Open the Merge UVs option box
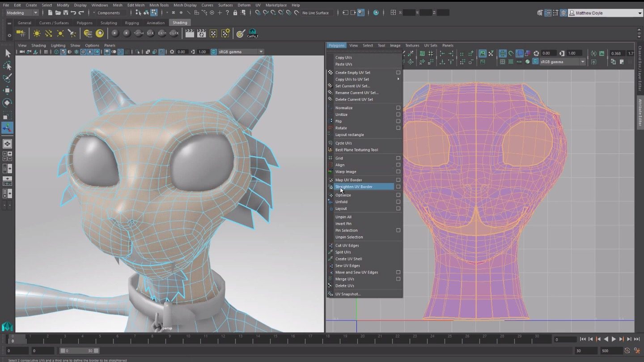This screenshot has width=644, height=362. point(398,279)
